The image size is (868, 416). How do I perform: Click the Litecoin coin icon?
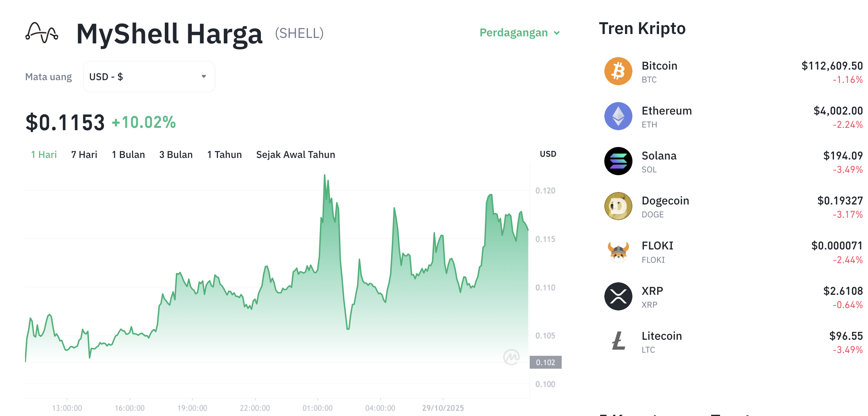tap(618, 341)
